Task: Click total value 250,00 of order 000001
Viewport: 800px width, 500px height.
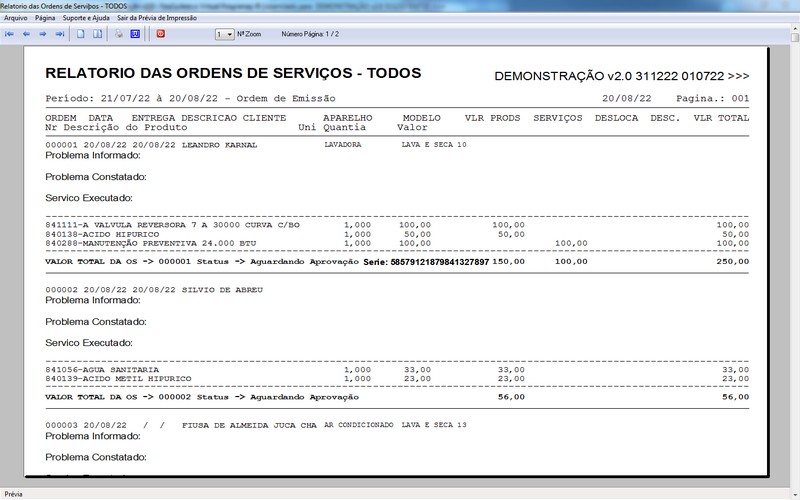Action: (x=733, y=261)
